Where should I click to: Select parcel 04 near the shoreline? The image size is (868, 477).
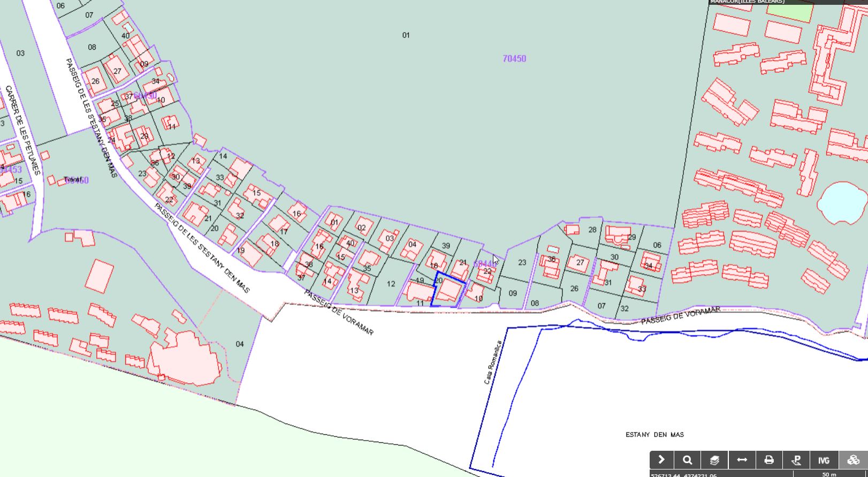(x=239, y=344)
